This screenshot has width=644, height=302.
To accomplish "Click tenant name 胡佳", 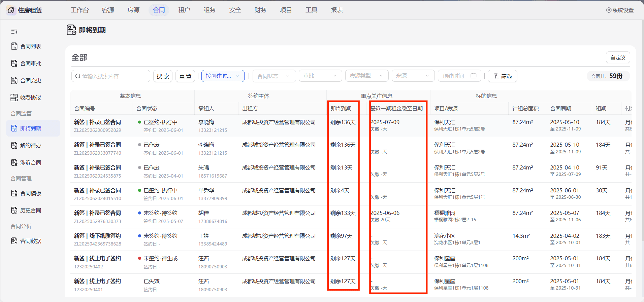I will (204, 213).
